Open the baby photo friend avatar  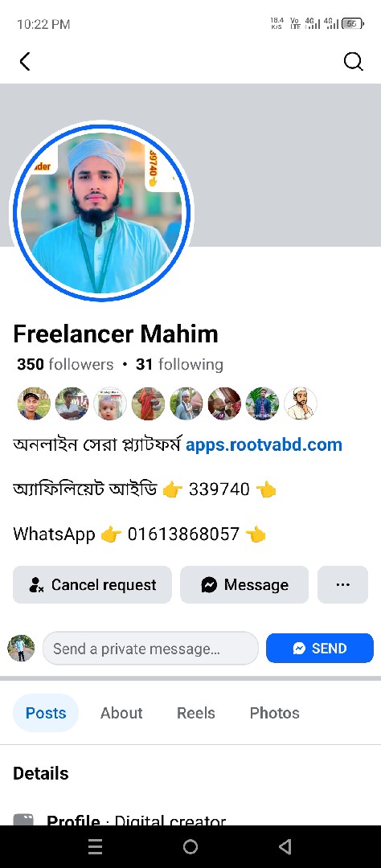[x=110, y=403]
